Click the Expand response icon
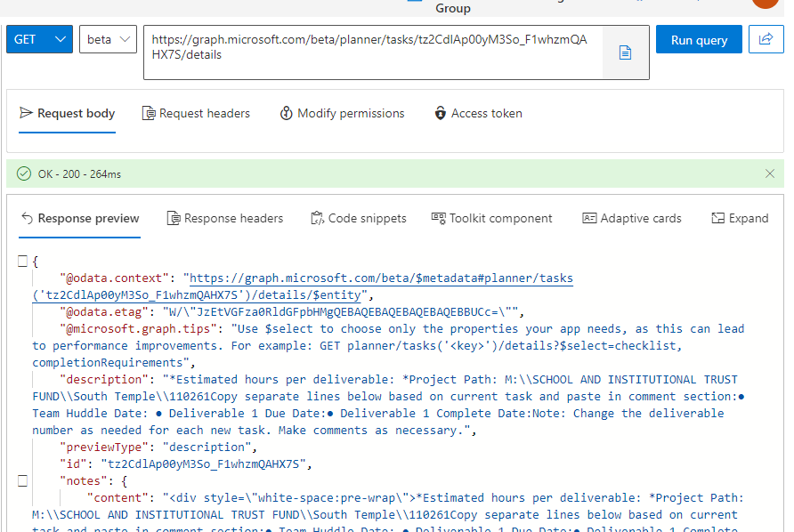The image size is (794, 532). click(x=718, y=218)
